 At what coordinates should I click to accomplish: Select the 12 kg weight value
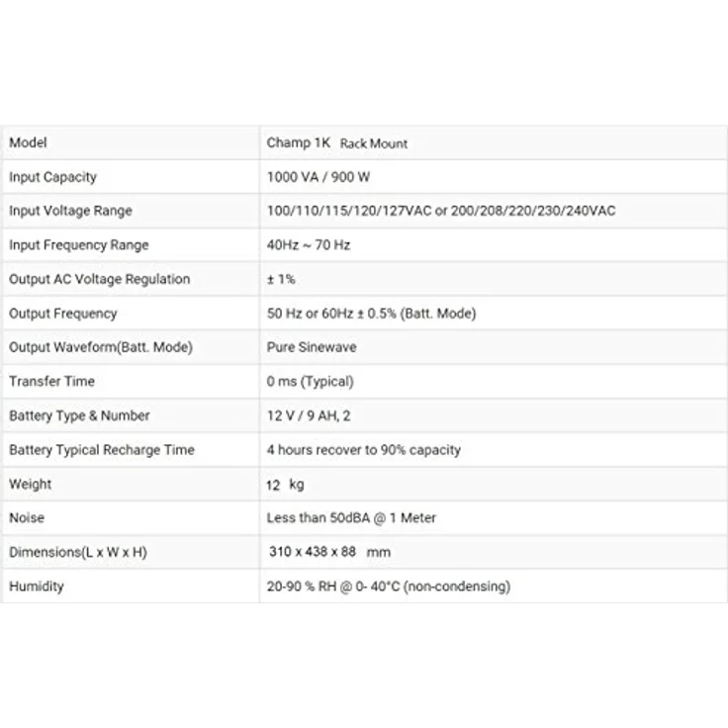coord(285,485)
